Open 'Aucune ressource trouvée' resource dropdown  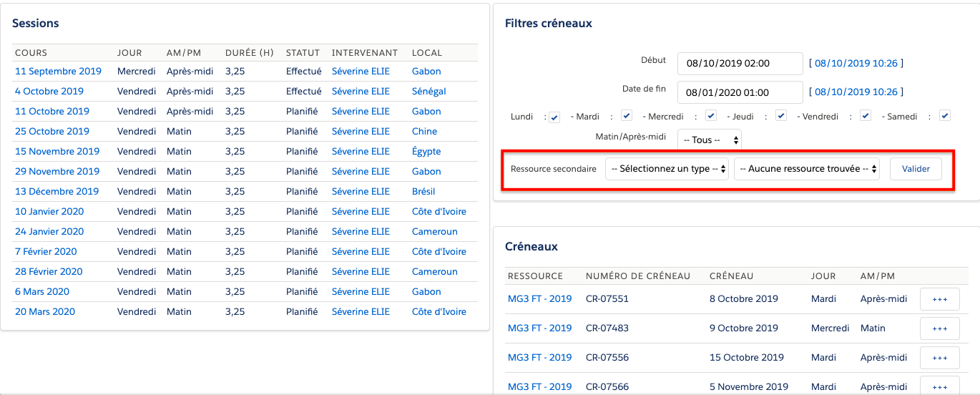click(x=807, y=169)
